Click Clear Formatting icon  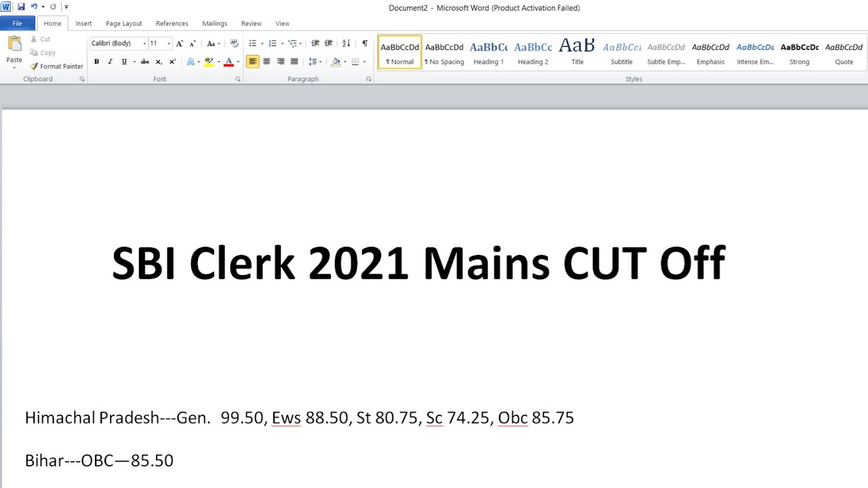(234, 43)
